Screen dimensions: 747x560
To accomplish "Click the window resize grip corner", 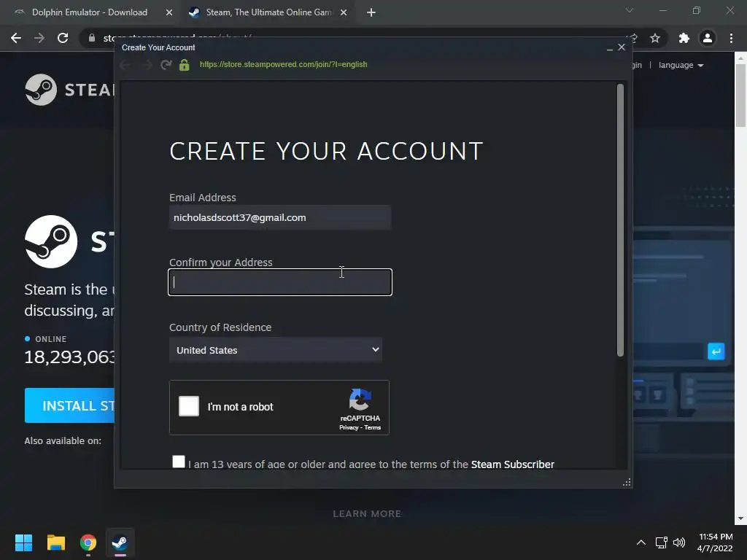I will pos(627,483).
